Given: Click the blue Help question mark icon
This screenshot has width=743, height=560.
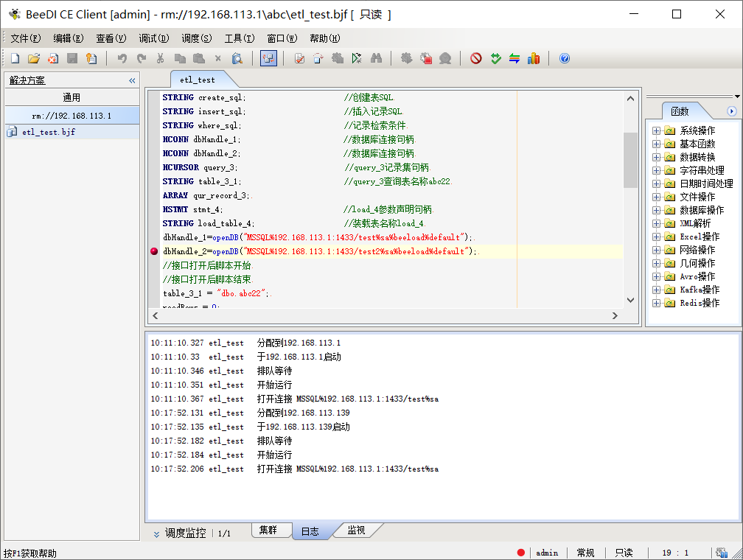Looking at the screenshot, I should (565, 58).
